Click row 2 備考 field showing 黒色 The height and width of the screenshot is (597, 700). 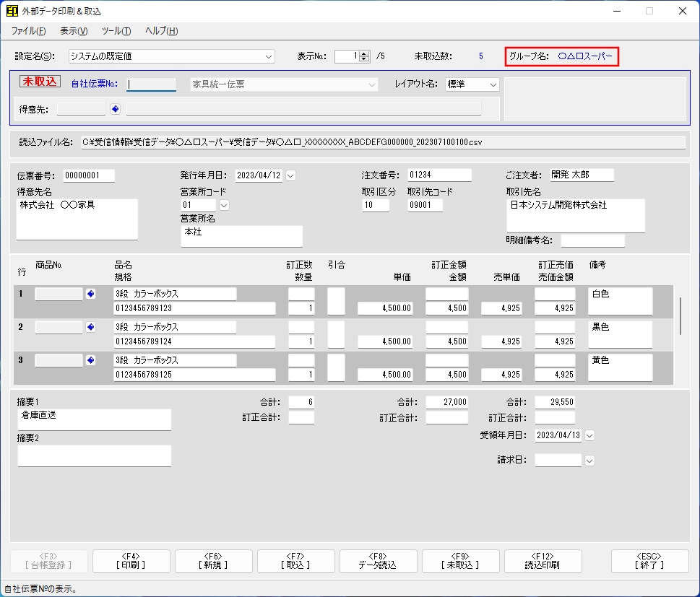(x=621, y=334)
